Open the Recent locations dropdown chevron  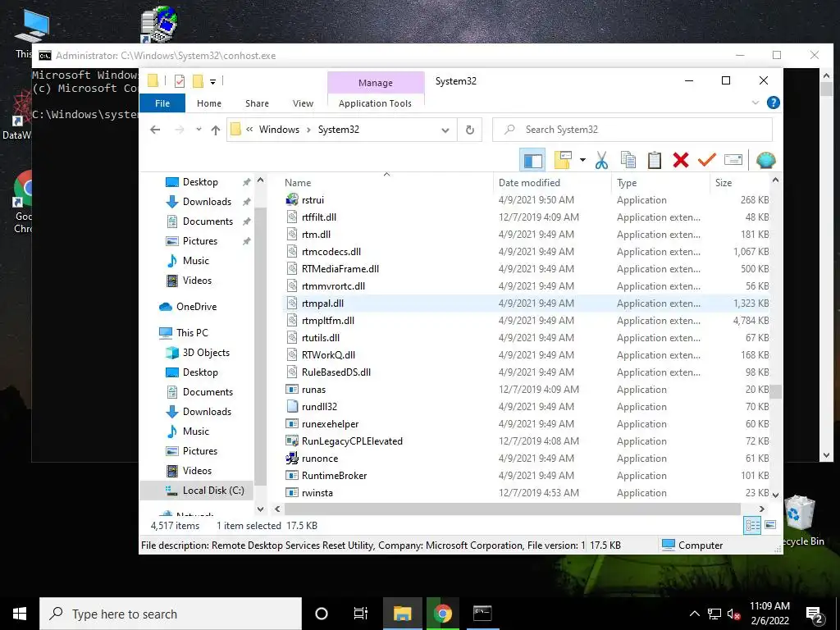click(199, 130)
